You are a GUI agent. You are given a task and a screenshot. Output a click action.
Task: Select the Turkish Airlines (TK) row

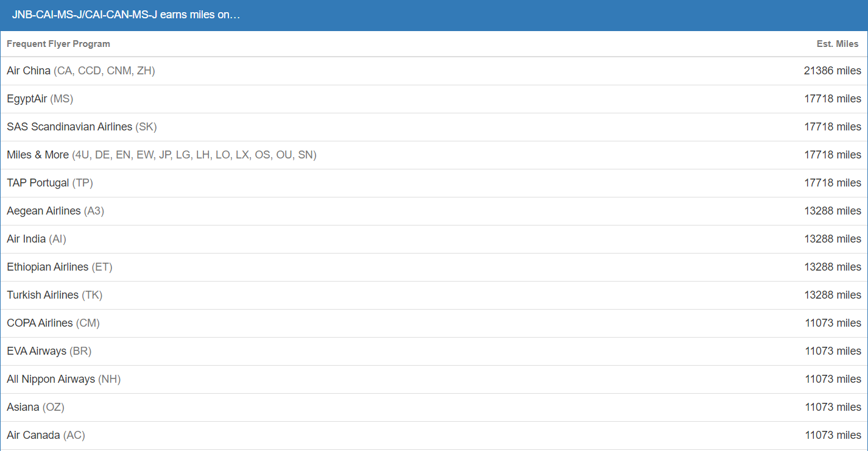coord(55,295)
